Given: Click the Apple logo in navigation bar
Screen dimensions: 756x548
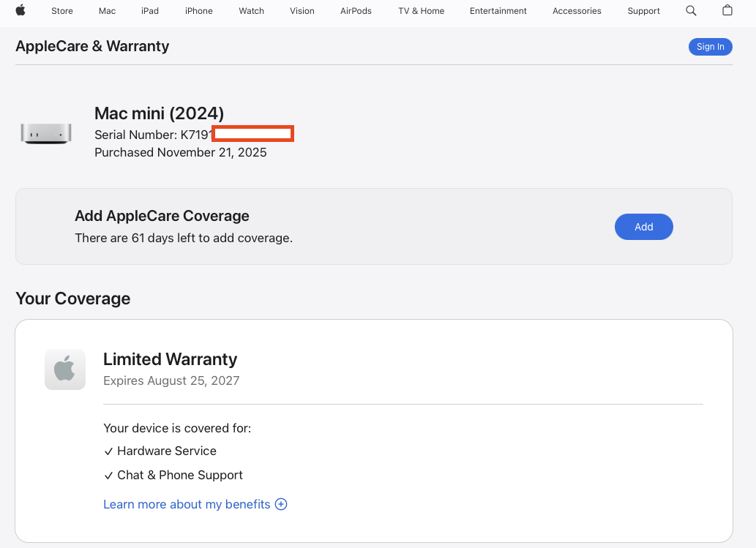Looking at the screenshot, I should (x=20, y=10).
